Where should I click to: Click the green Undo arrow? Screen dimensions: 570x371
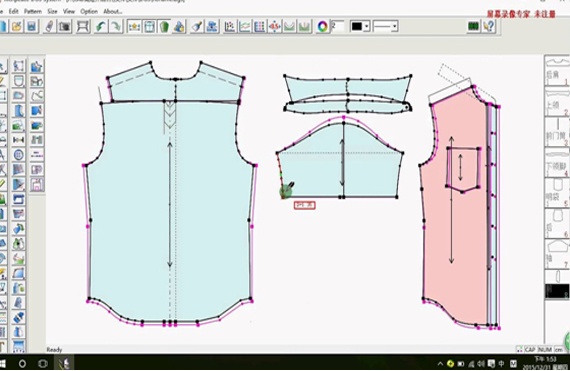[101, 27]
